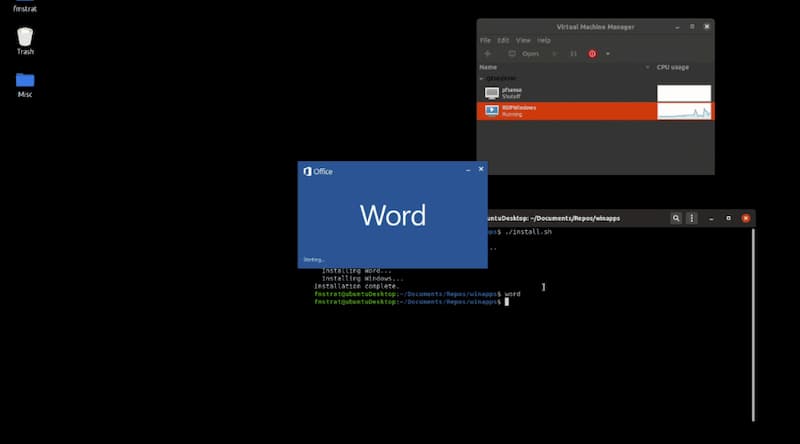Minimize the Word splash screen
This screenshot has height=444, width=800.
[x=468, y=170]
